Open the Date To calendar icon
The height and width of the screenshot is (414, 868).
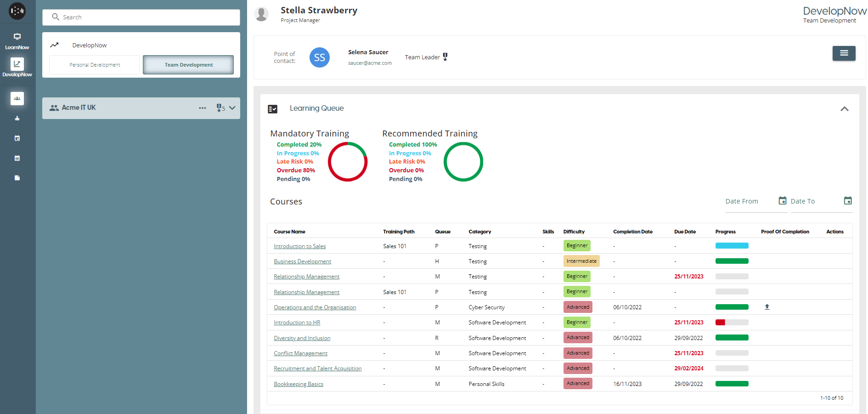tap(847, 201)
